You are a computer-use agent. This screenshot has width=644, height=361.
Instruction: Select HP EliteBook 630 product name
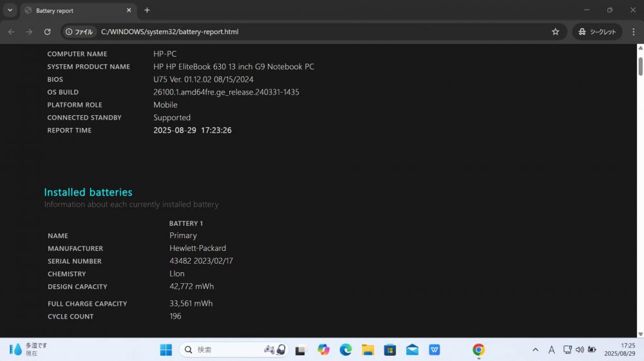[234, 66]
